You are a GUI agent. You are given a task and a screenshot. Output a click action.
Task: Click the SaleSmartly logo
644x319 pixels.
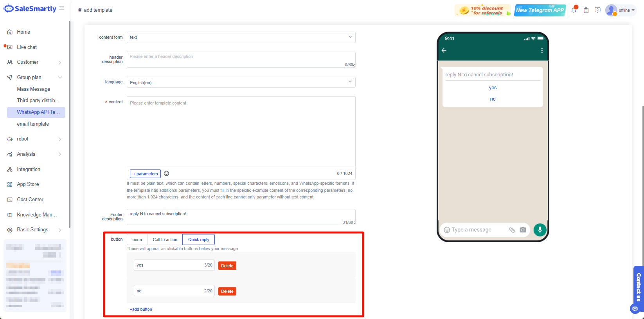(30, 9)
